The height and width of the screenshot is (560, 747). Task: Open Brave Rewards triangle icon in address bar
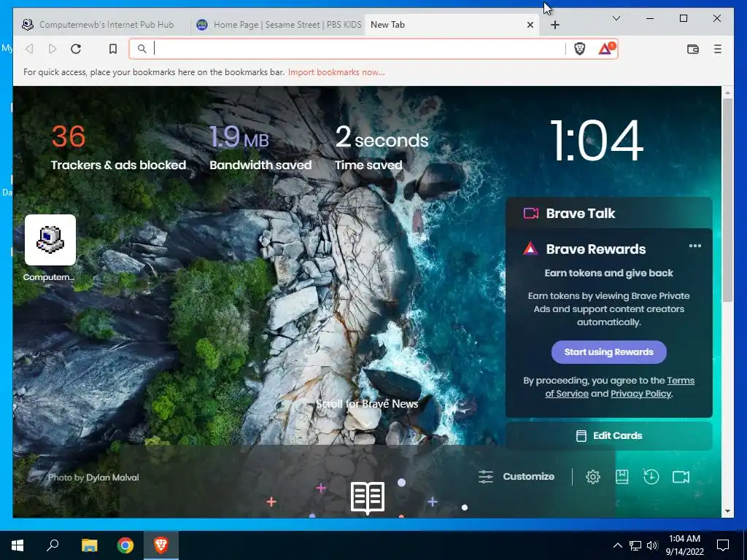click(606, 49)
